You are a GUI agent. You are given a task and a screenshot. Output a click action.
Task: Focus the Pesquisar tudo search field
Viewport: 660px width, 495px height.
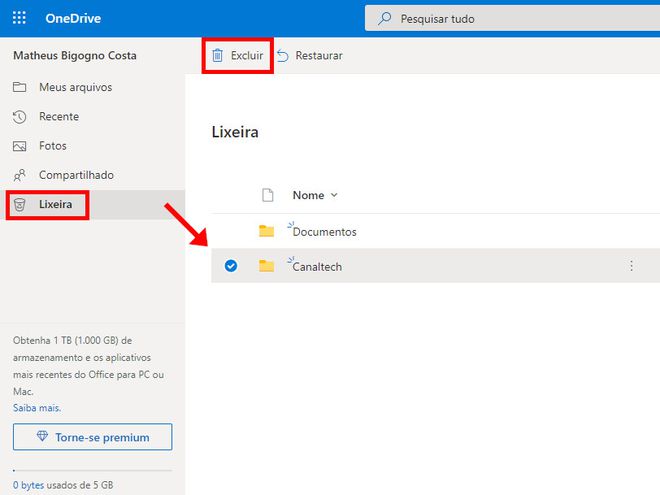(x=512, y=19)
